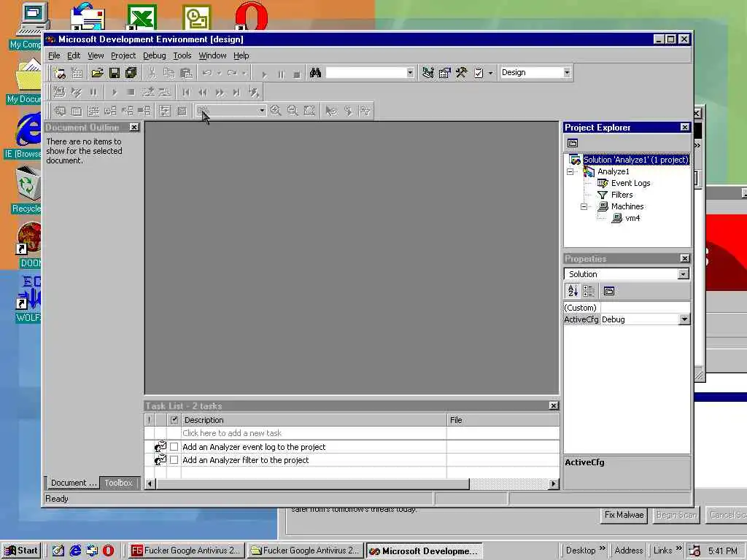Select the vm4 machine node
This screenshot has width=747, height=560.
coord(632,218)
